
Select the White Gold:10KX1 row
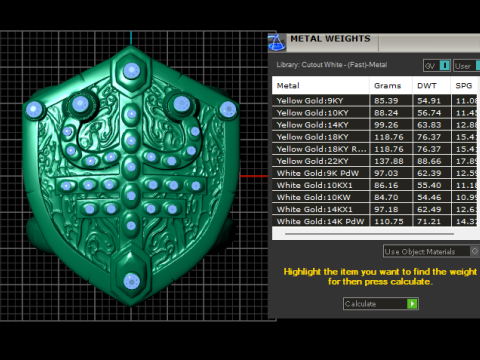(x=375, y=185)
